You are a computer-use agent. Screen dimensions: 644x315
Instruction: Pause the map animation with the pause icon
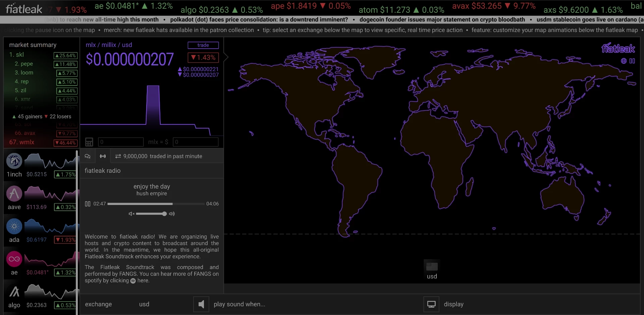(x=632, y=61)
